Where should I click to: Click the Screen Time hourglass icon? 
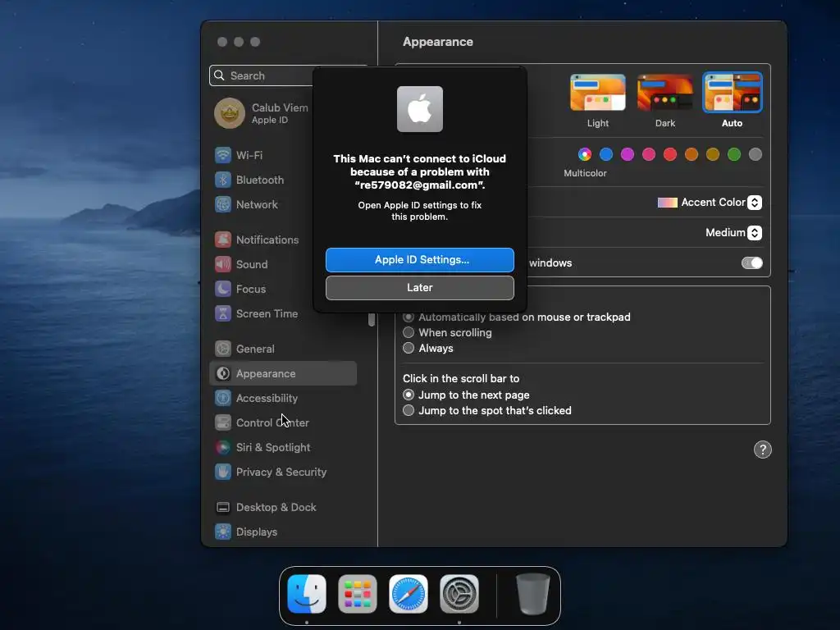(223, 314)
